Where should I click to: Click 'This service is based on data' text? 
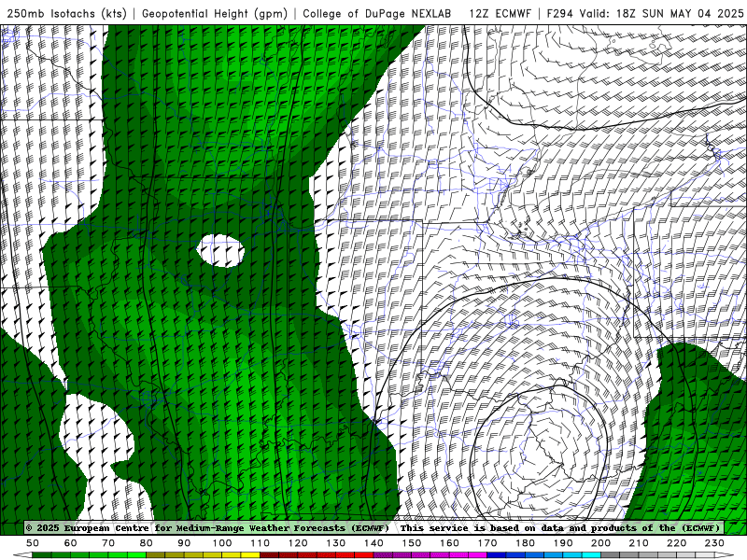coord(483,528)
